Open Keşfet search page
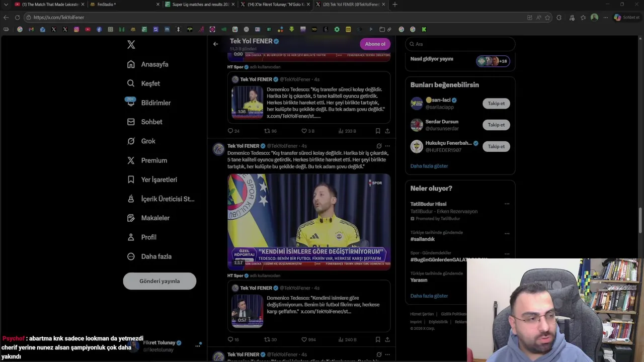 (143, 83)
